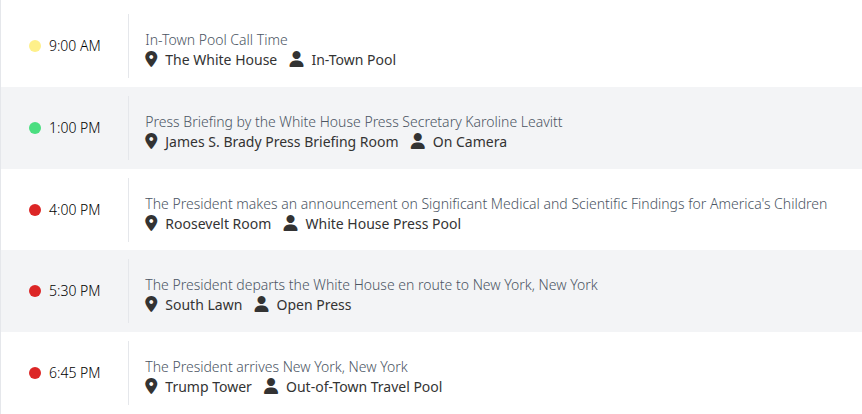
Task: Click the location pin next to South Lawn
Action: coord(151,304)
